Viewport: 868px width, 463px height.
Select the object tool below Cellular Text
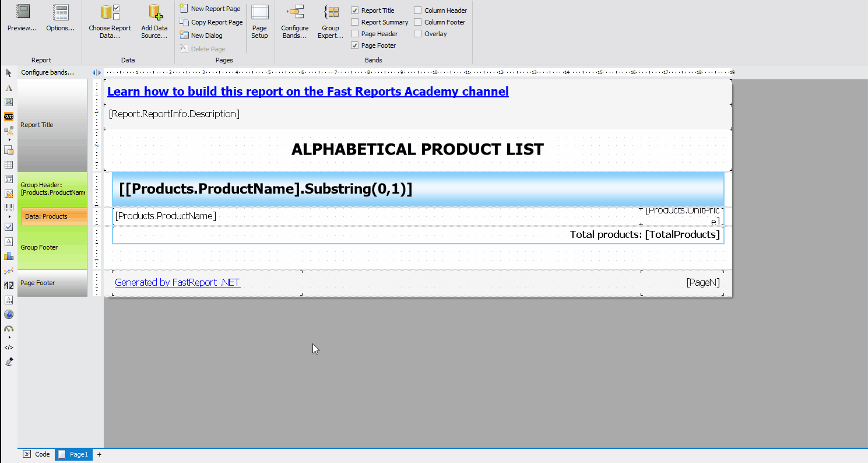(9, 300)
